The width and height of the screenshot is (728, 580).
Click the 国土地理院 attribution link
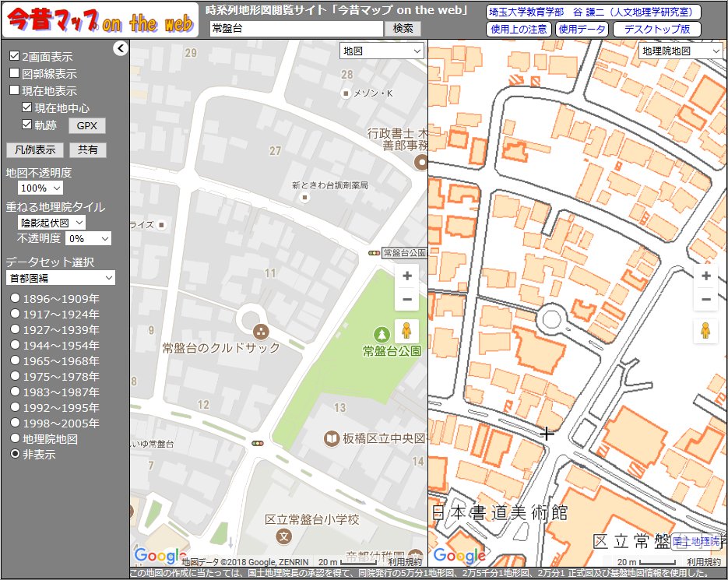coord(695,541)
